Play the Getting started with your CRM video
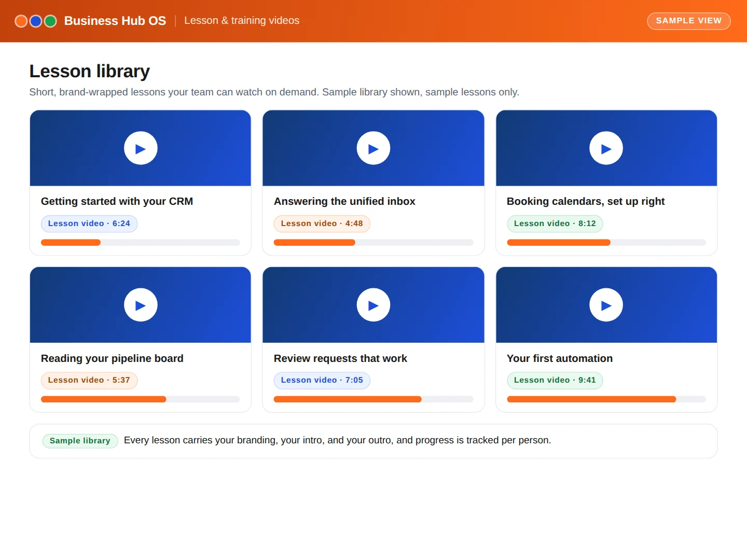 141,148
